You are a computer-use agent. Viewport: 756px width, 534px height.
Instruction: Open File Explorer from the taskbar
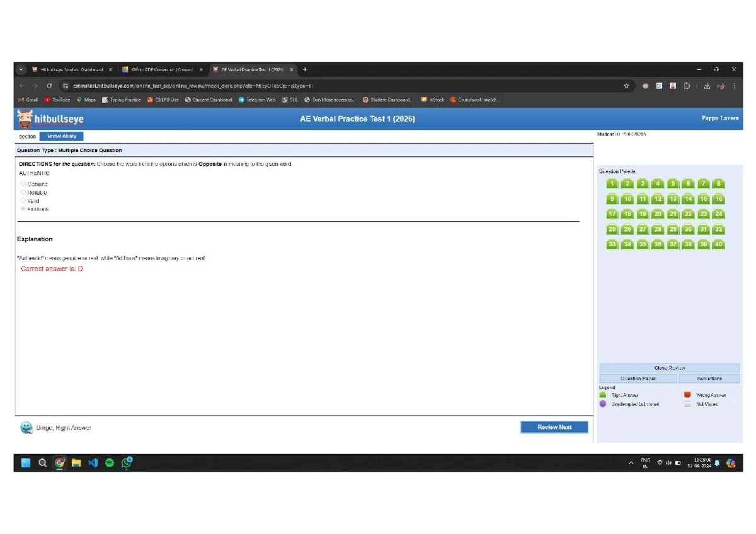pyautogui.click(x=76, y=463)
